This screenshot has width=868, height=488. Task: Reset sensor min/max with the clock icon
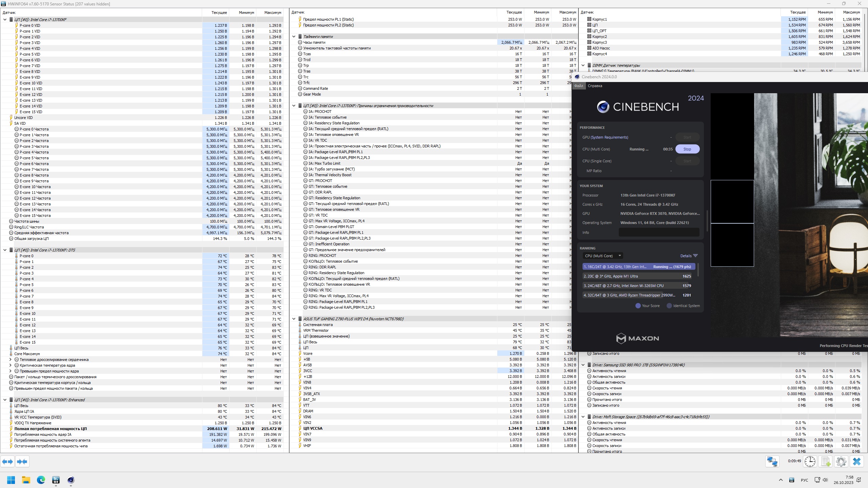[x=810, y=462]
